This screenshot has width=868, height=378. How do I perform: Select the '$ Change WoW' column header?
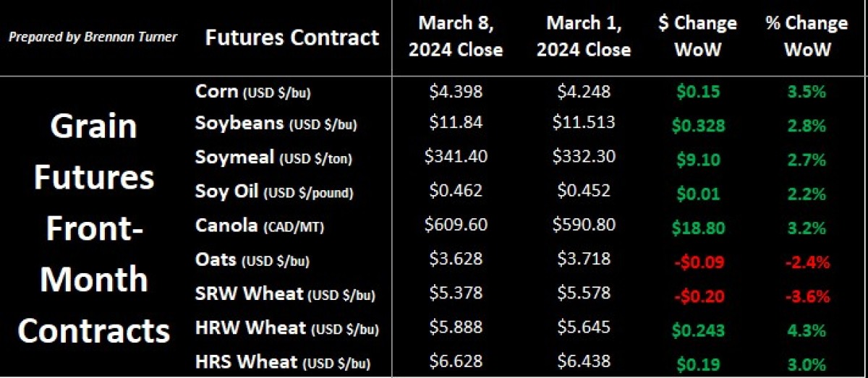698,36
